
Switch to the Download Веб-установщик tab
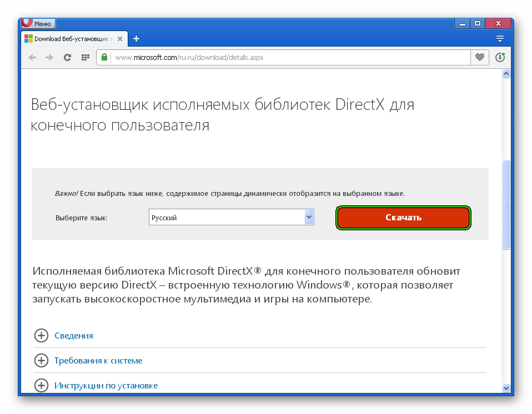click(74, 39)
